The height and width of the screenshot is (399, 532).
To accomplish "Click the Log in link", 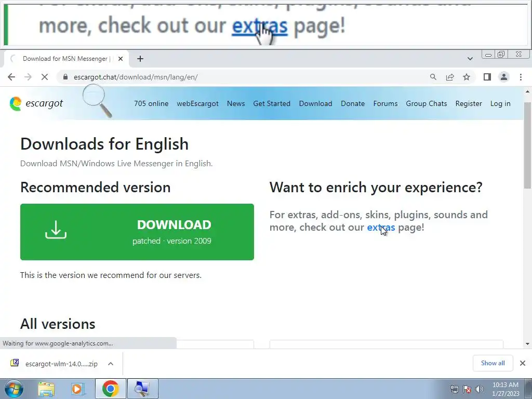I will (x=500, y=103).
